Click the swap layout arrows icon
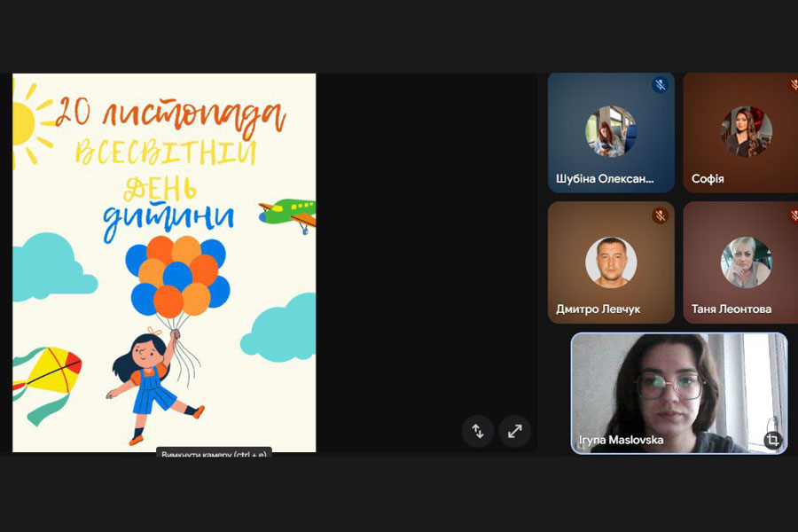This screenshot has width=798, height=532. tap(477, 431)
